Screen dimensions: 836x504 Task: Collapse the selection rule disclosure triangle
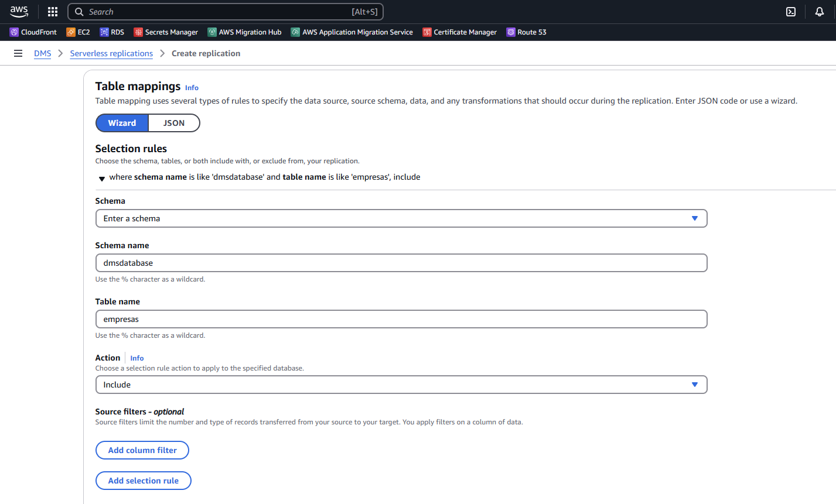coord(102,178)
